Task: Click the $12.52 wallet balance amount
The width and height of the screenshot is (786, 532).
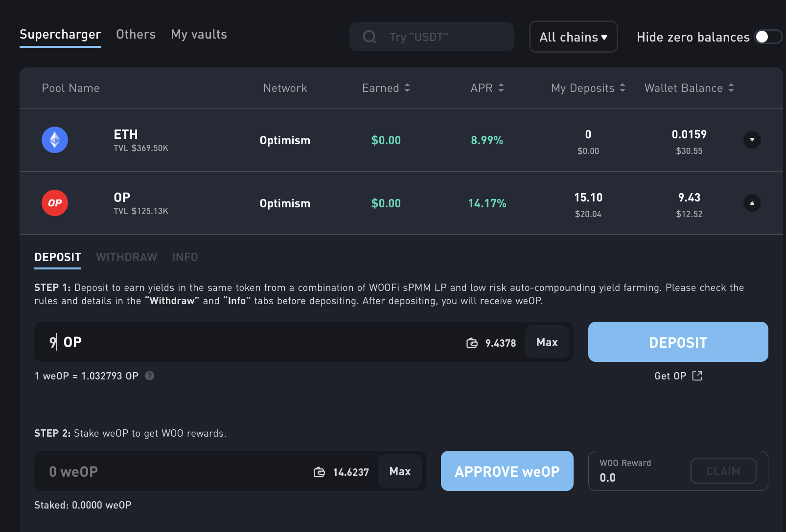Action: click(x=689, y=214)
